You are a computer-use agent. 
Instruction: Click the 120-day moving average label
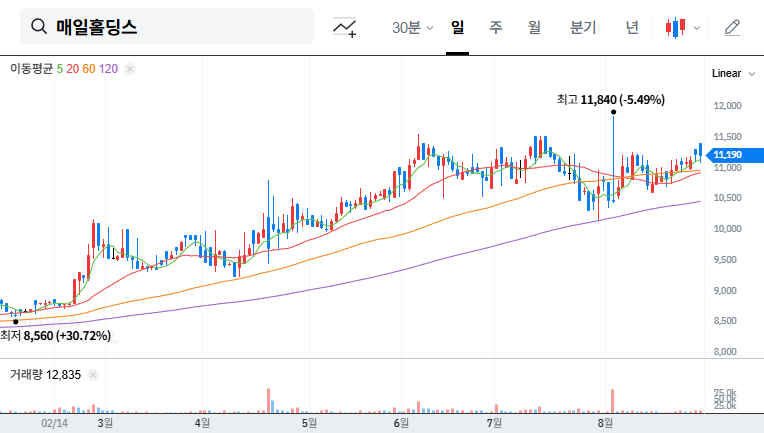108,69
